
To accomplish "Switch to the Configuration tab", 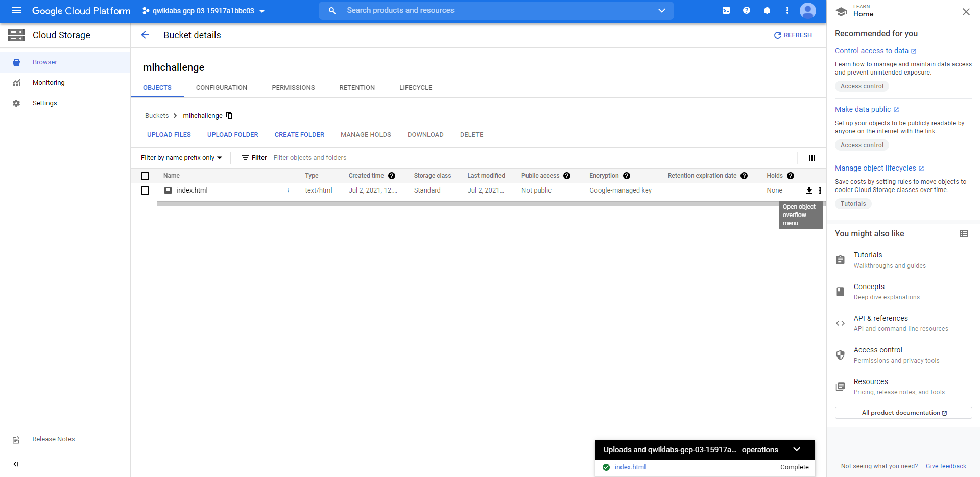I will coord(222,88).
